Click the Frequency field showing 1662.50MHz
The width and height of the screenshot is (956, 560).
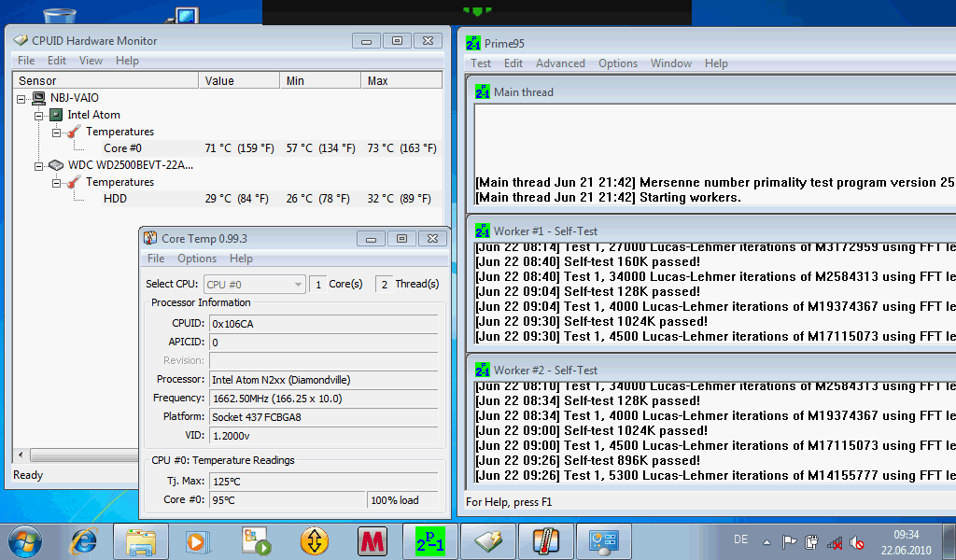(324, 399)
